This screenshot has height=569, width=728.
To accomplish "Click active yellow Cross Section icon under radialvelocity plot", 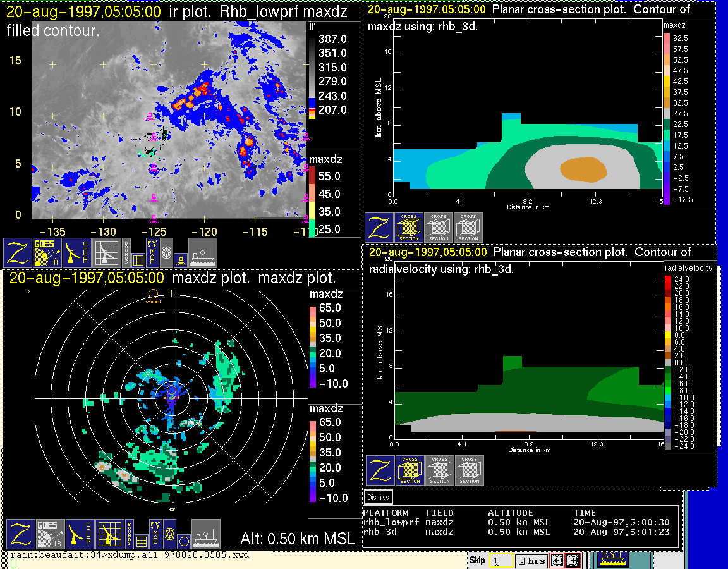I will tap(410, 470).
